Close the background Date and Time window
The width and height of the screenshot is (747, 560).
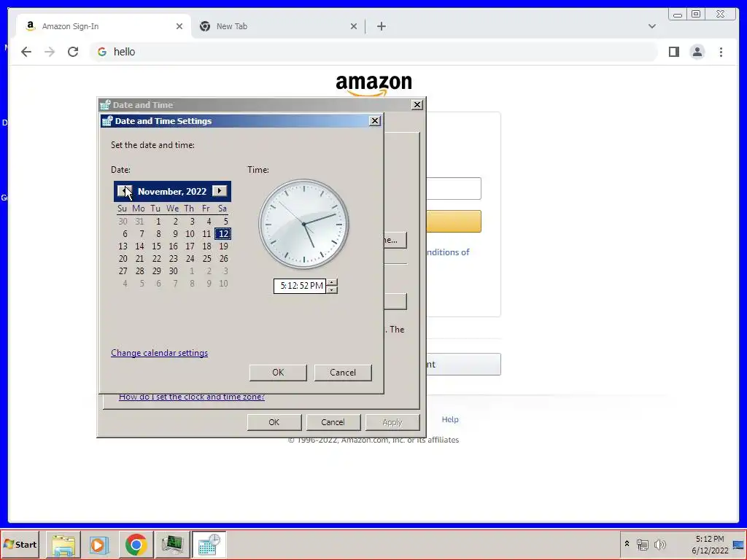point(417,105)
